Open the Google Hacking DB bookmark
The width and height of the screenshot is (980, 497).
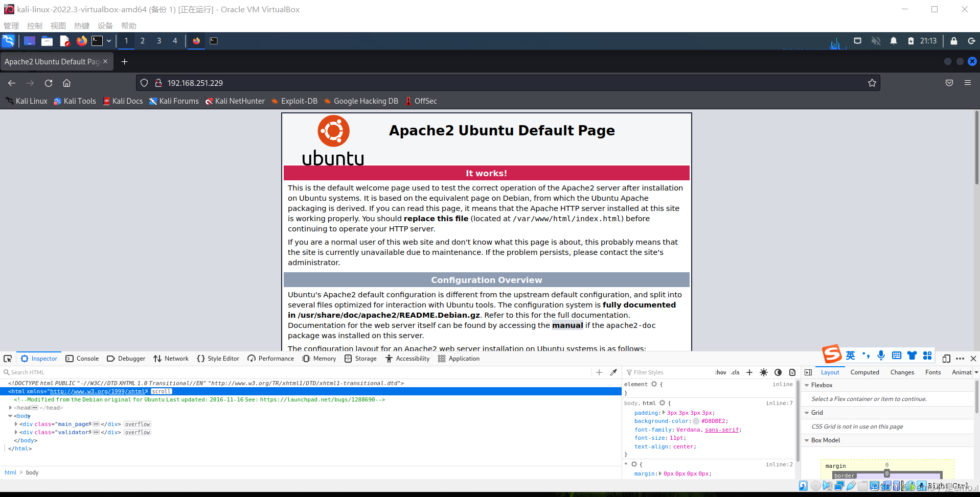tap(361, 101)
